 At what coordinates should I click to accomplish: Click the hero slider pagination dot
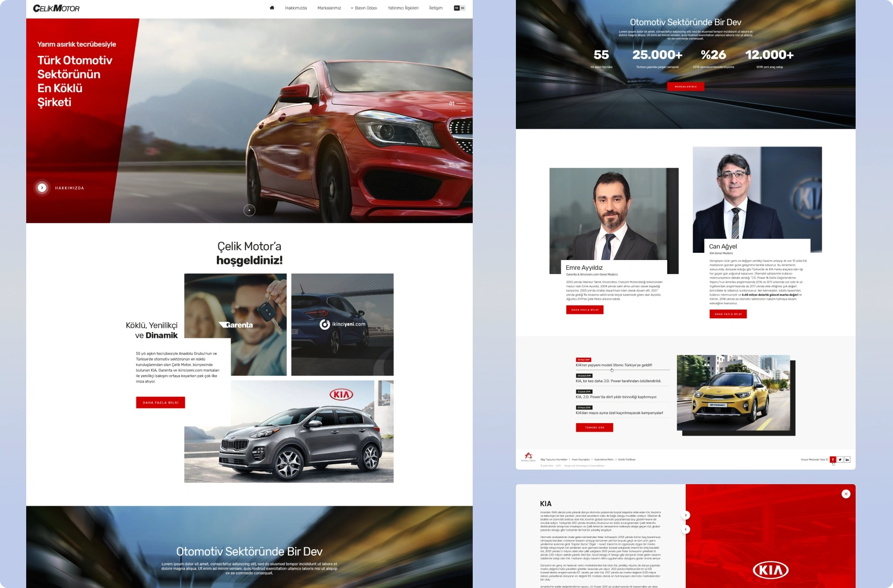[x=249, y=210]
